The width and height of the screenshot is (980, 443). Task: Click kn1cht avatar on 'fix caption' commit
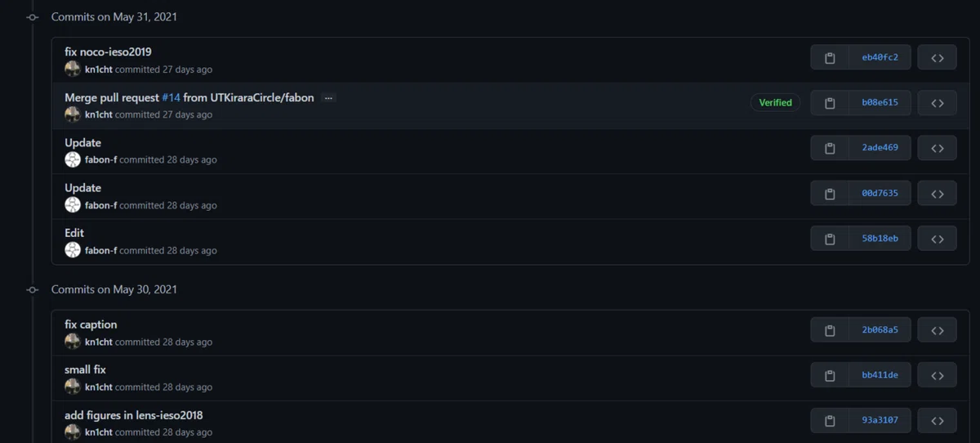[x=73, y=342]
